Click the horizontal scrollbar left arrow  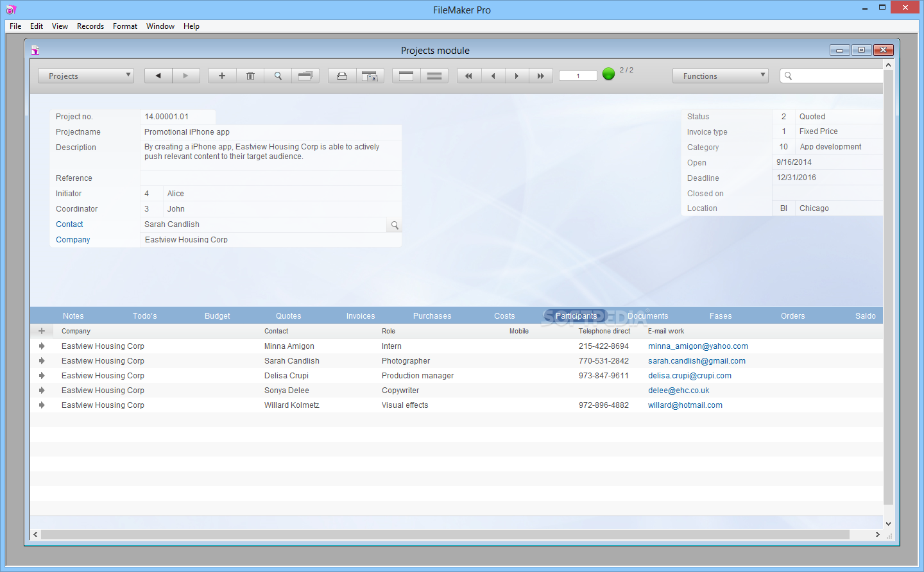pyautogui.click(x=36, y=534)
